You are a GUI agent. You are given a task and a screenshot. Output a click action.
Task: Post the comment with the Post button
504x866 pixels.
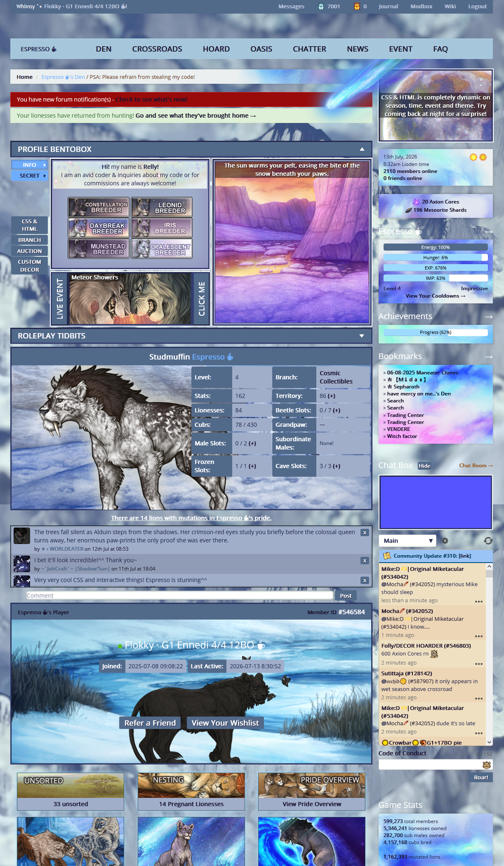pos(346,596)
